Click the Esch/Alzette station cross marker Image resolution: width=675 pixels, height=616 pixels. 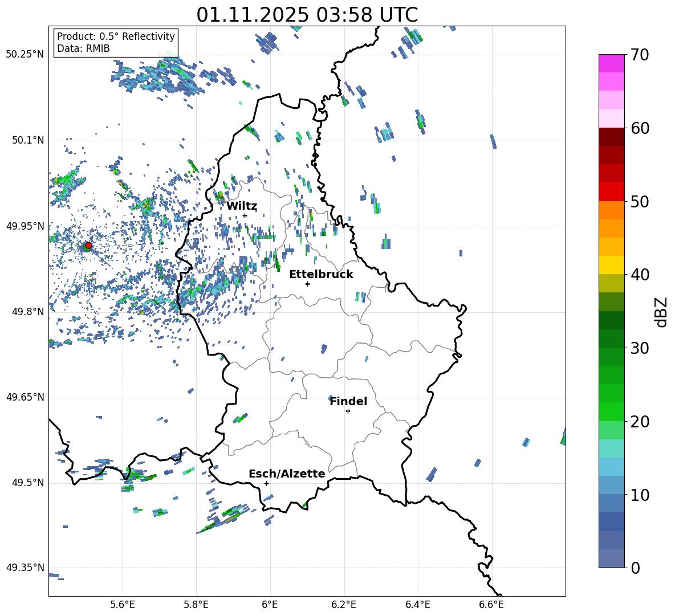click(x=266, y=483)
